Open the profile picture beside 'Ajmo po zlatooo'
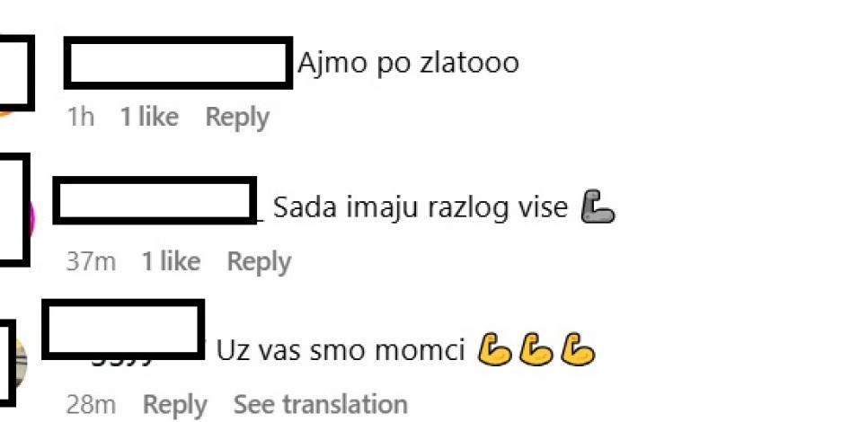The height and width of the screenshot is (422, 868). pyautogui.click(x=16, y=73)
